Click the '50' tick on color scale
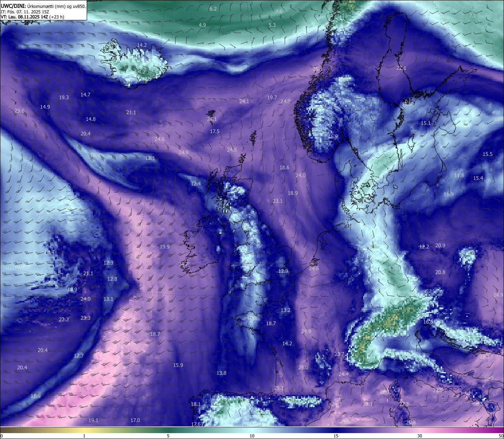504x439 pixels. [500, 436]
